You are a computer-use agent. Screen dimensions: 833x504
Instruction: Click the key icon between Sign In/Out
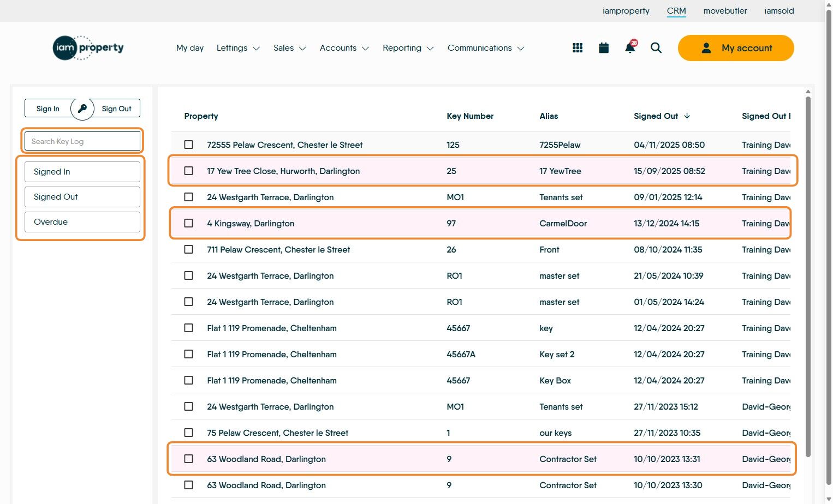click(82, 109)
